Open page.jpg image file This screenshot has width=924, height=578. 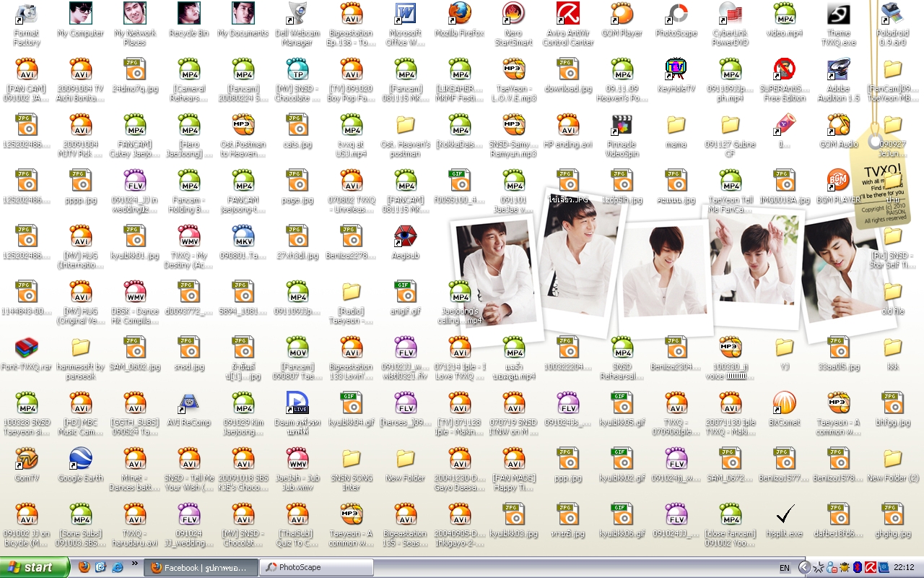pos(297,180)
